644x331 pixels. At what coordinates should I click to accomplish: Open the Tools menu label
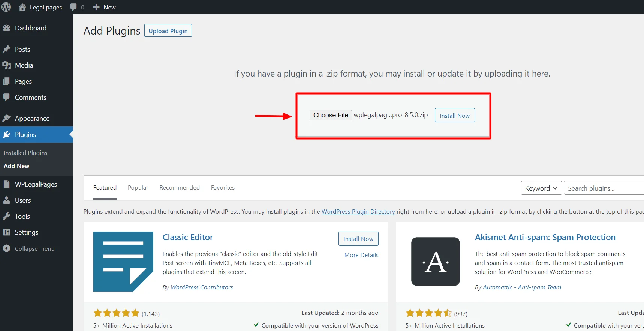pos(22,216)
